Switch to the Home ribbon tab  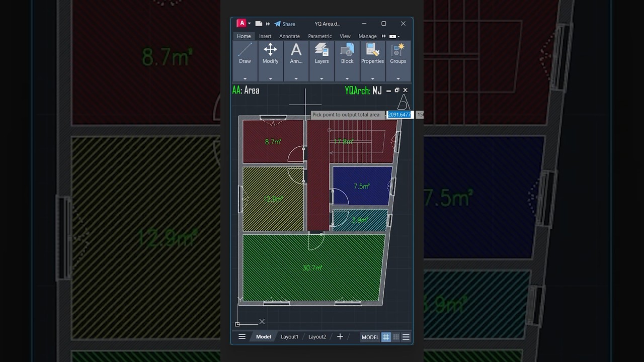click(x=244, y=36)
